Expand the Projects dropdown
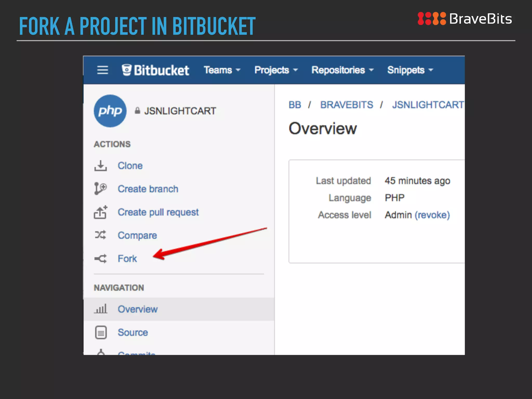The width and height of the screenshot is (532, 399). tap(276, 70)
